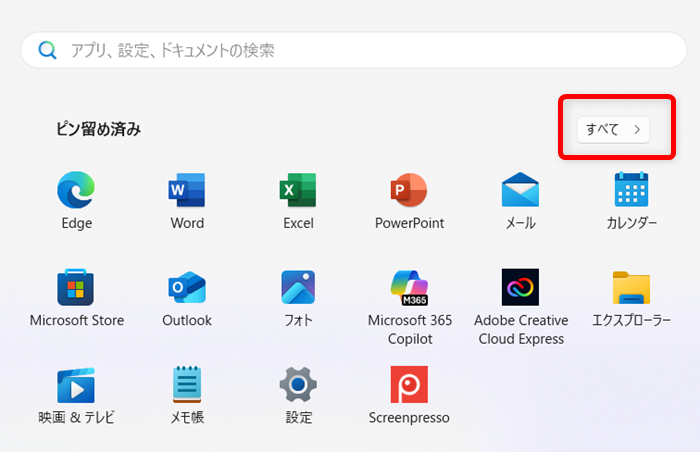Viewport: 700px width, 452px height.
Task: Open the メモ帳 notepad app
Action: tap(187, 385)
